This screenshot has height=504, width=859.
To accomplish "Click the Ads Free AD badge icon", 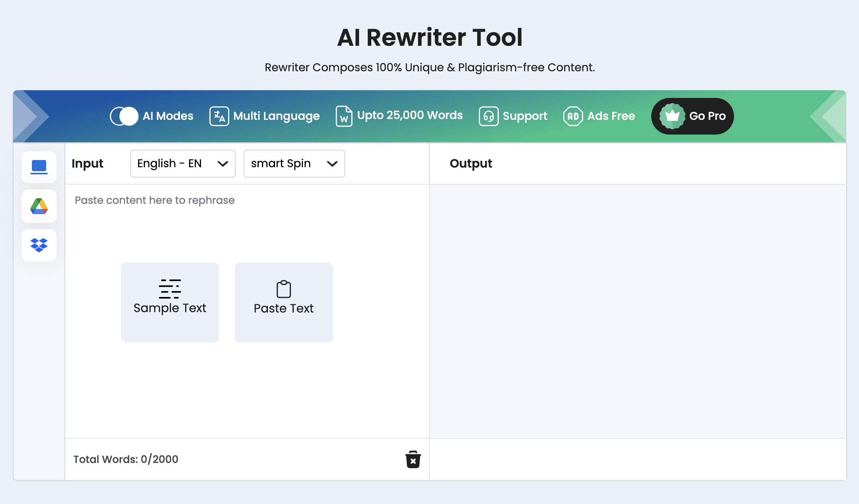I will pyautogui.click(x=573, y=116).
